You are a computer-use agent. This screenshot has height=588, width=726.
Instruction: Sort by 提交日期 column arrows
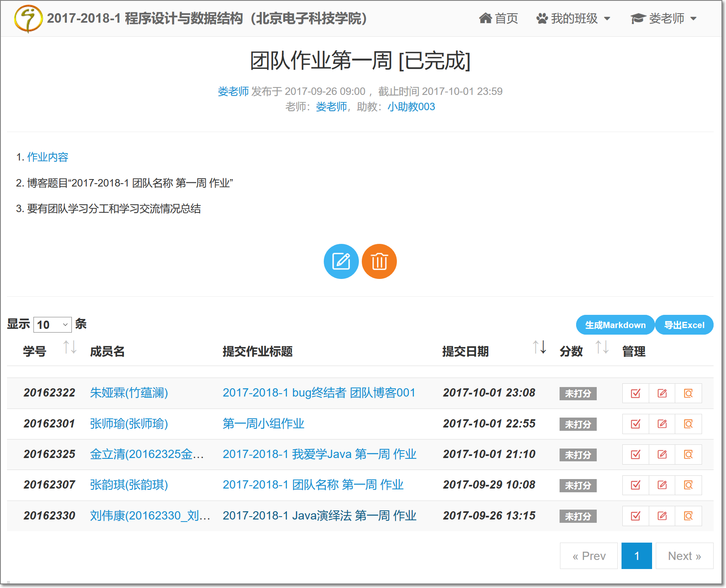[x=539, y=347]
